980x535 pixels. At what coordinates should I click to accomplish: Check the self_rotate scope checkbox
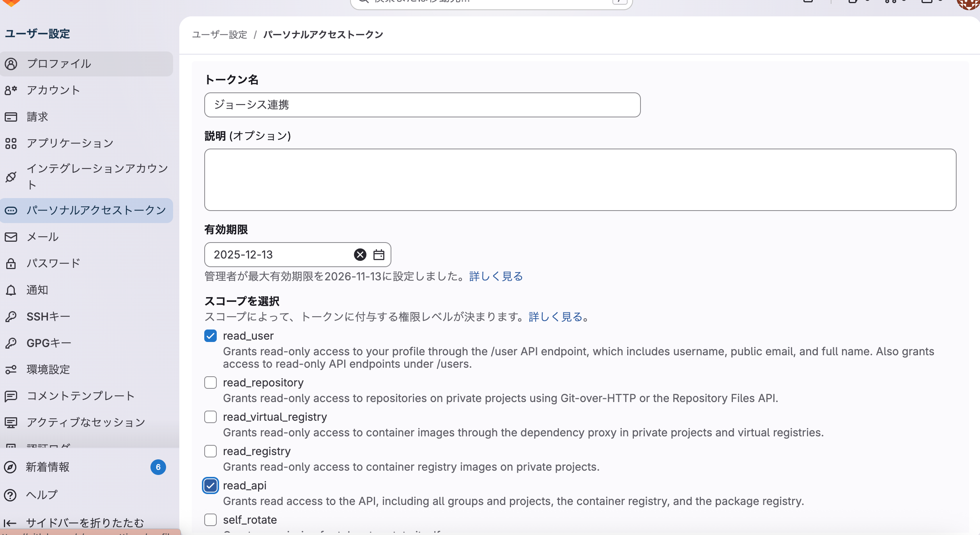(x=211, y=520)
